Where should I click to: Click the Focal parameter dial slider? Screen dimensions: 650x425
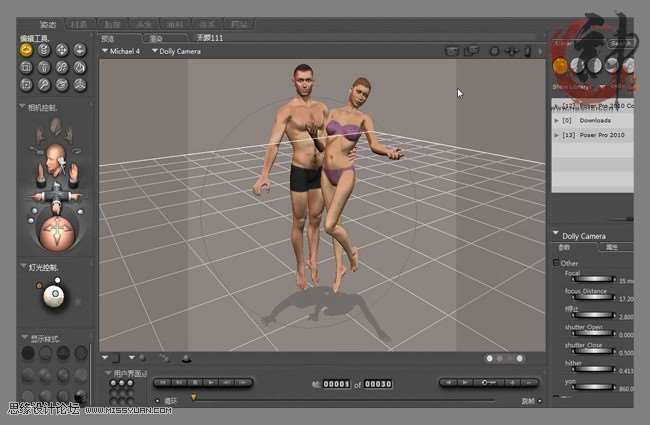pos(594,279)
